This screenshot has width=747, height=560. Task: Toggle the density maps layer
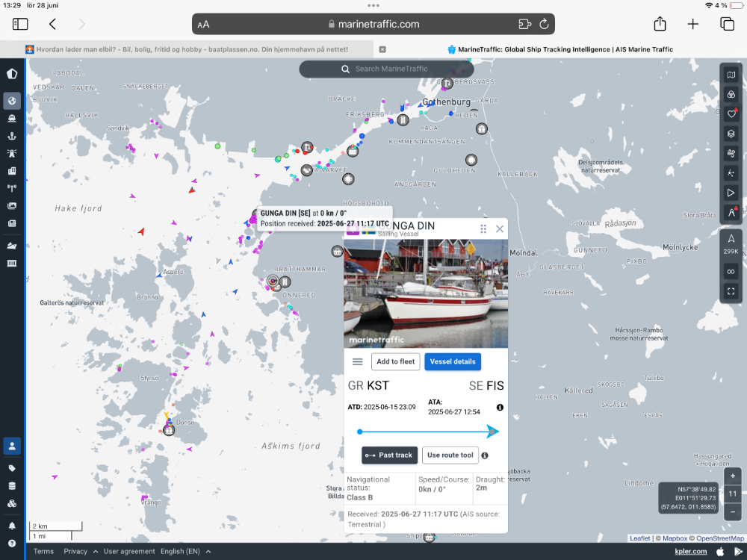(x=731, y=173)
